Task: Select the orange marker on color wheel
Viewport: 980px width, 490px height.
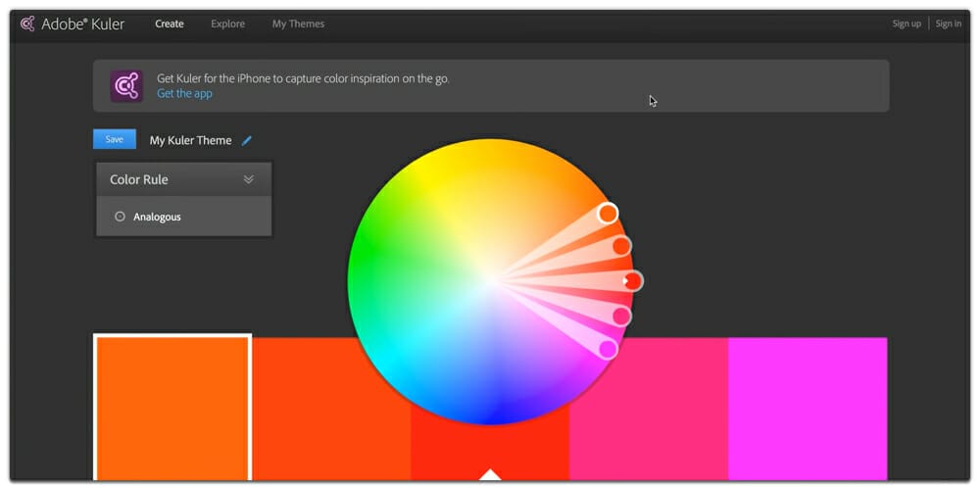Action: 608,213
